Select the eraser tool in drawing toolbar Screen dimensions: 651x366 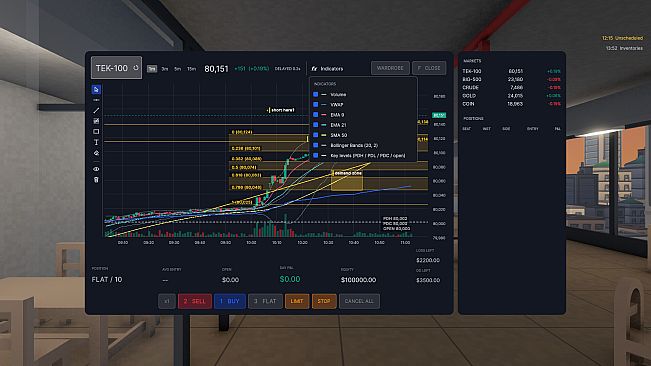96,153
